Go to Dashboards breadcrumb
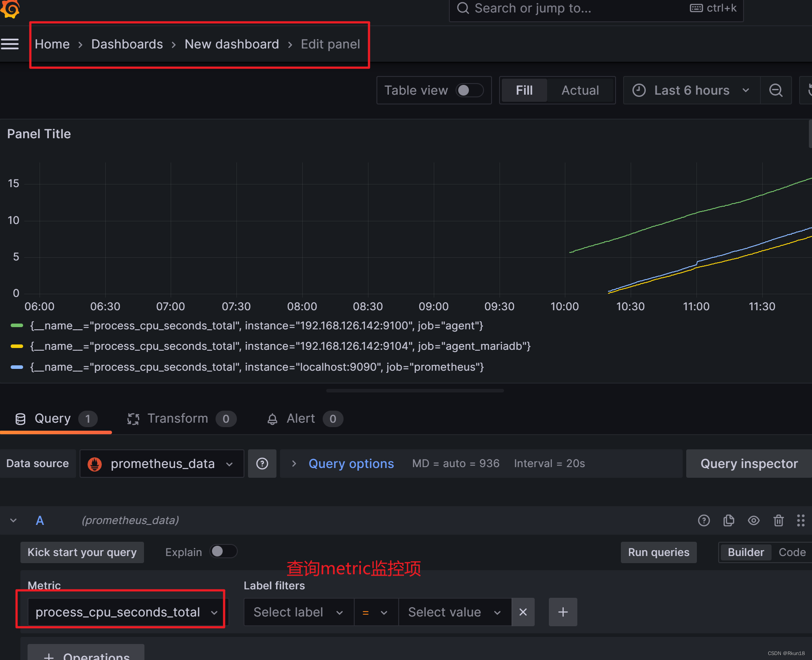This screenshot has width=812, height=660. (x=127, y=44)
